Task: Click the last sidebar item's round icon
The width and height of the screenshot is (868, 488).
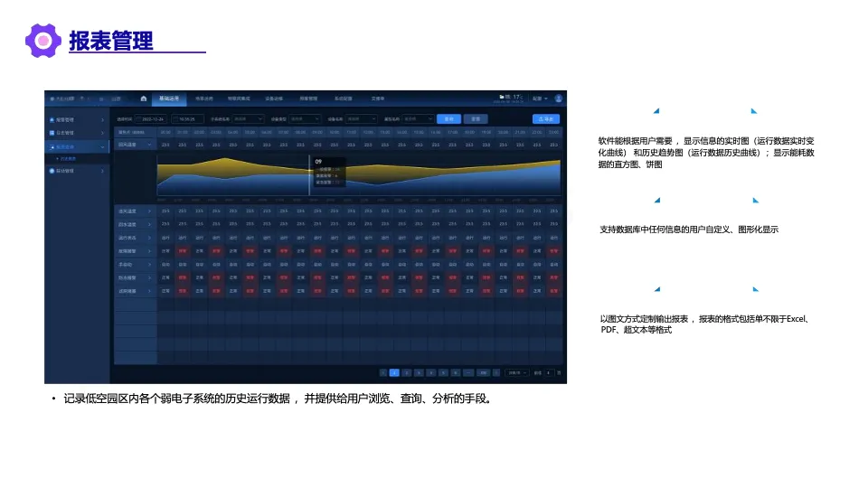Action: 52,171
